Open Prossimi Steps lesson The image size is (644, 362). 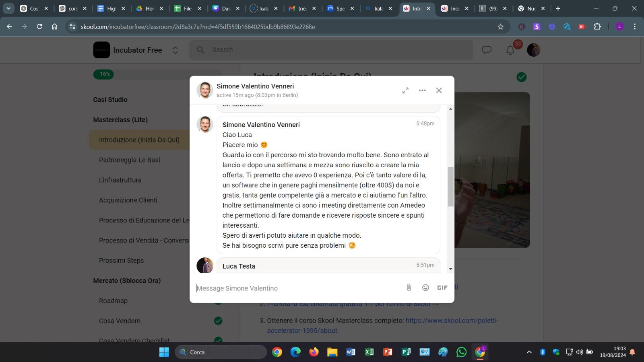coord(121,260)
